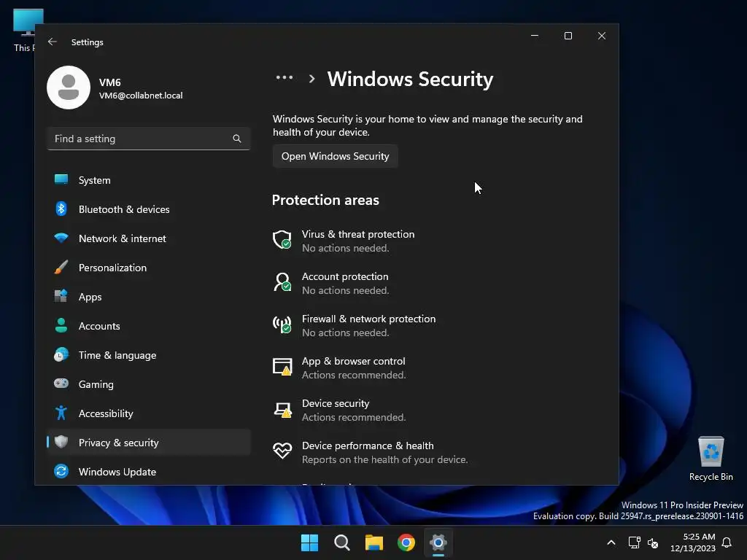Screen dimensions: 747x560
Task: Click the Protection areas heading
Action: coord(325,200)
